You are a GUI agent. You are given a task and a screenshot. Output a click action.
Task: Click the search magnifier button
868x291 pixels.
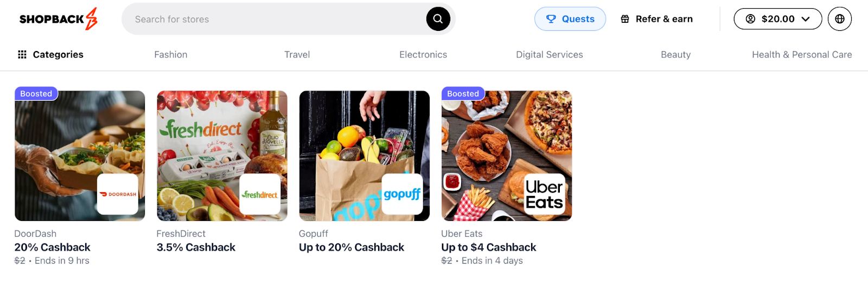(x=438, y=19)
